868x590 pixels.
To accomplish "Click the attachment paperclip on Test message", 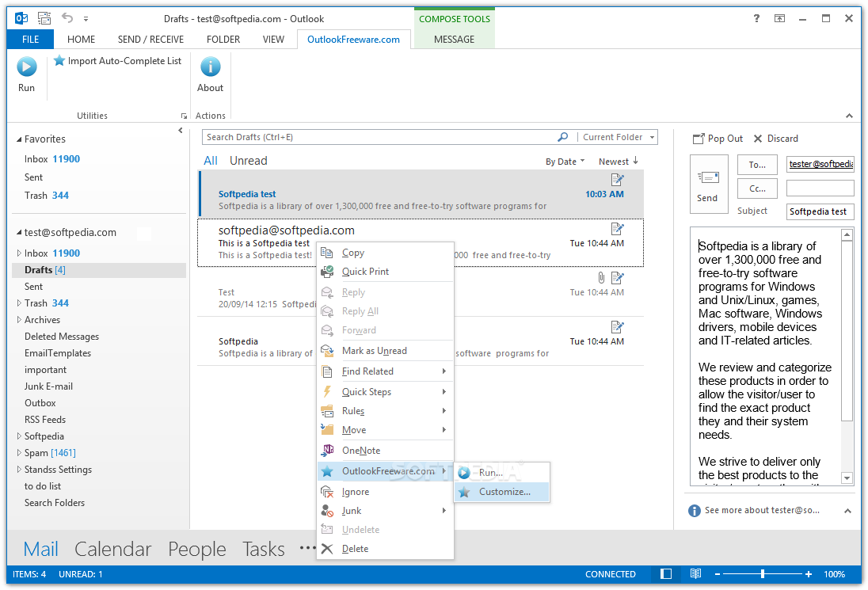I will tap(601, 277).
